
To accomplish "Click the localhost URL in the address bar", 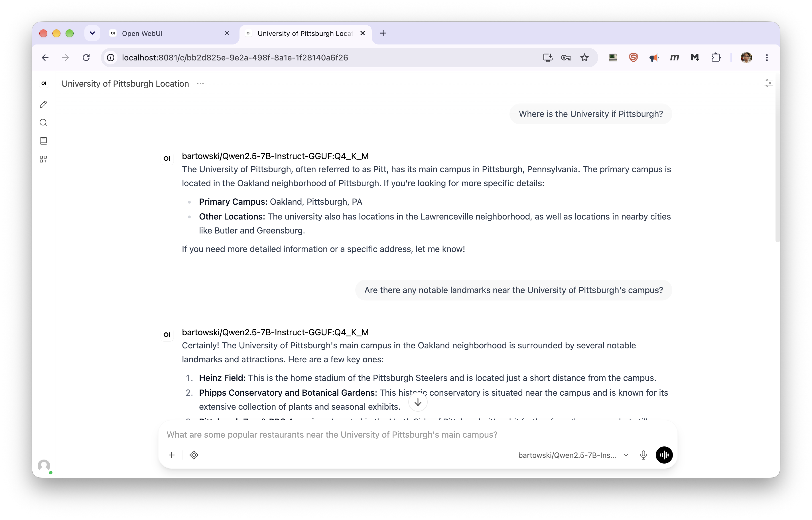I will coord(235,58).
